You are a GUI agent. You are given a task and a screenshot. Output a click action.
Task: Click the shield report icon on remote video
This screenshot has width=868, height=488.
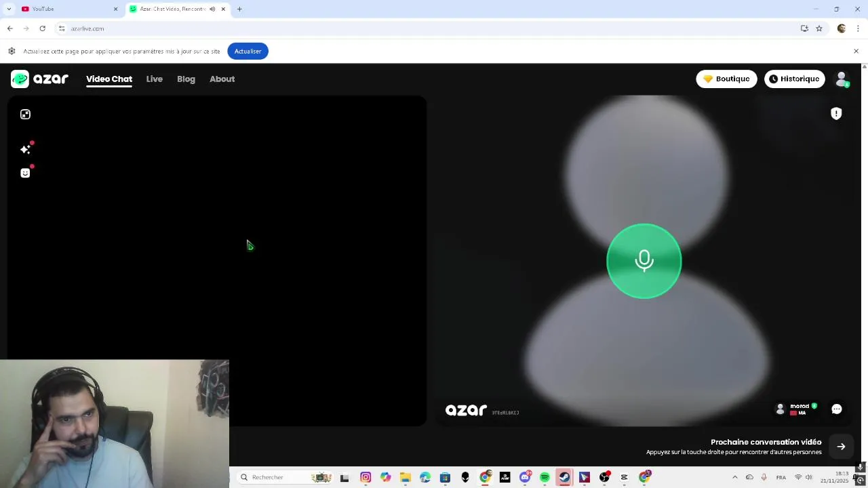[x=836, y=114]
